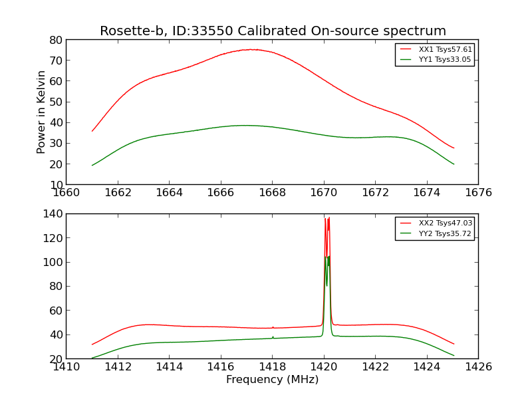This screenshot has height=399, width=532.
Task: Click the "Power in Kelvin" y-axis label
Action: point(41,112)
